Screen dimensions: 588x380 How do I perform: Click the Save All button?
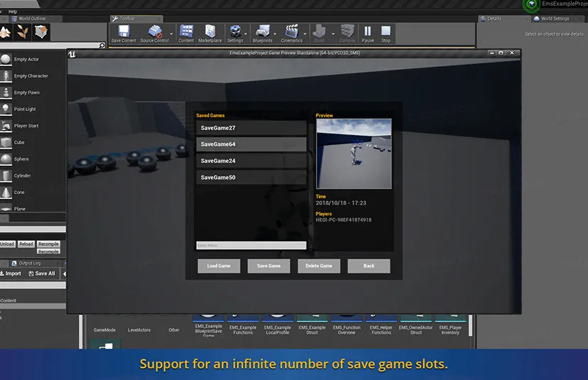click(42, 273)
